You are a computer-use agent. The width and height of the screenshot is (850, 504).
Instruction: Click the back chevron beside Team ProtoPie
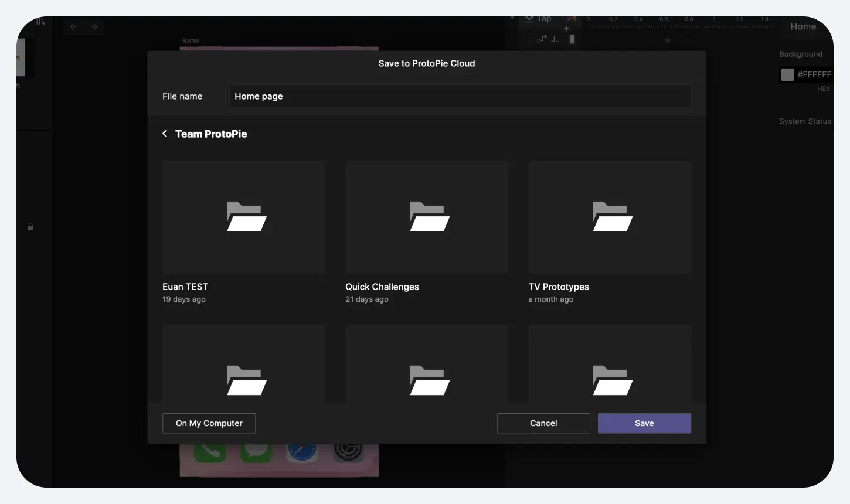165,134
